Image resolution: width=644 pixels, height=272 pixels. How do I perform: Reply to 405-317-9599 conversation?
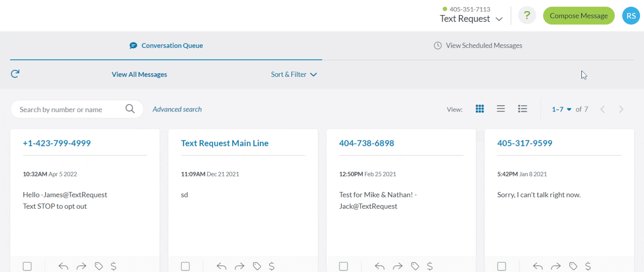coord(538,266)
